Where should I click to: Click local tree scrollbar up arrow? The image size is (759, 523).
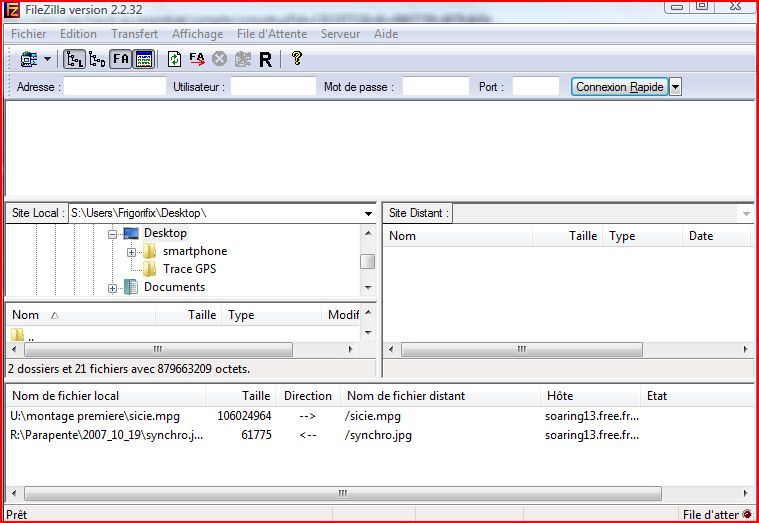(368, 233)
